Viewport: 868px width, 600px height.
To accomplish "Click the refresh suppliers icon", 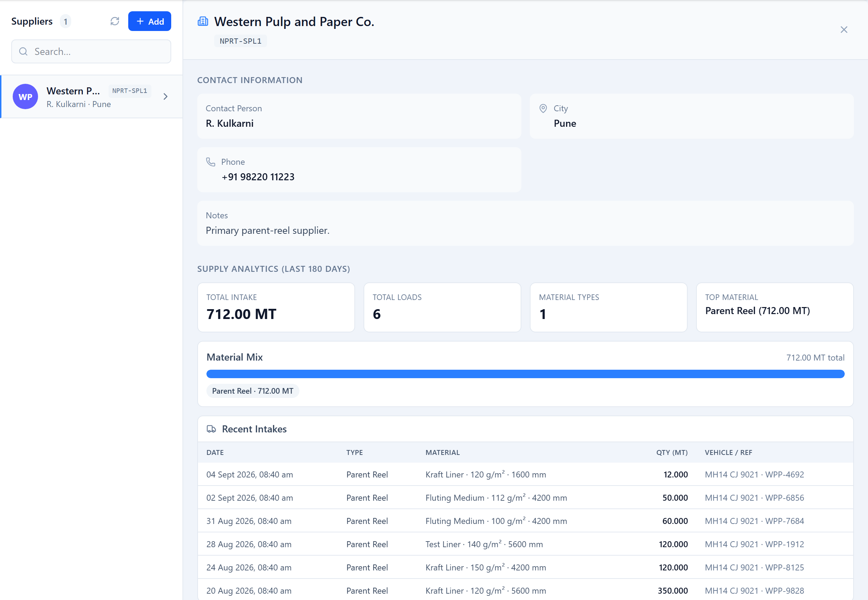I will [115, 21].
